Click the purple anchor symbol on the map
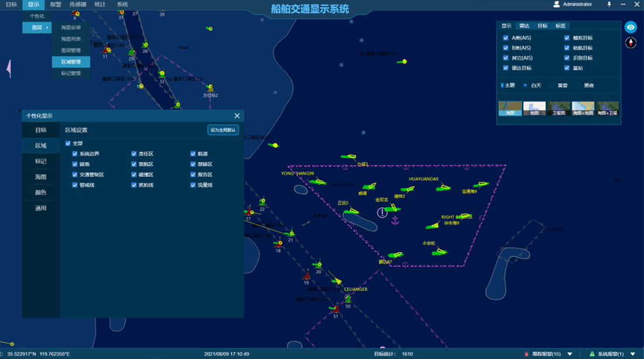This screenshot has height=359, width=644. 395,220
